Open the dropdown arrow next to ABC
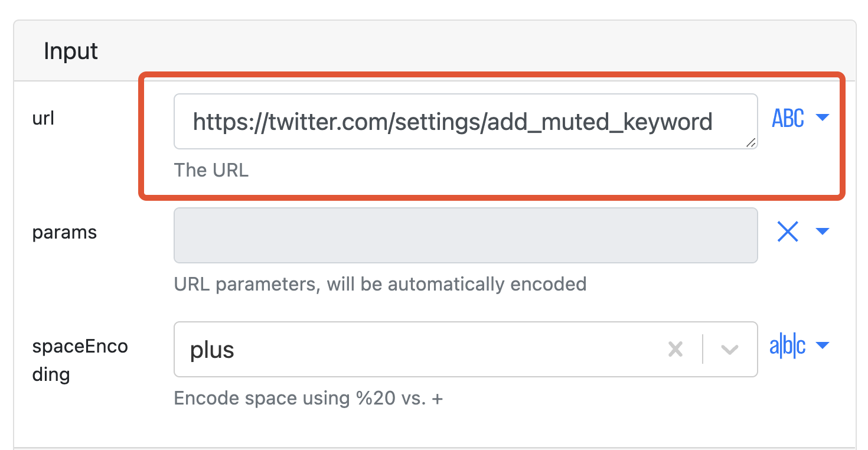 pyautogui.click(x=823, y=118)
